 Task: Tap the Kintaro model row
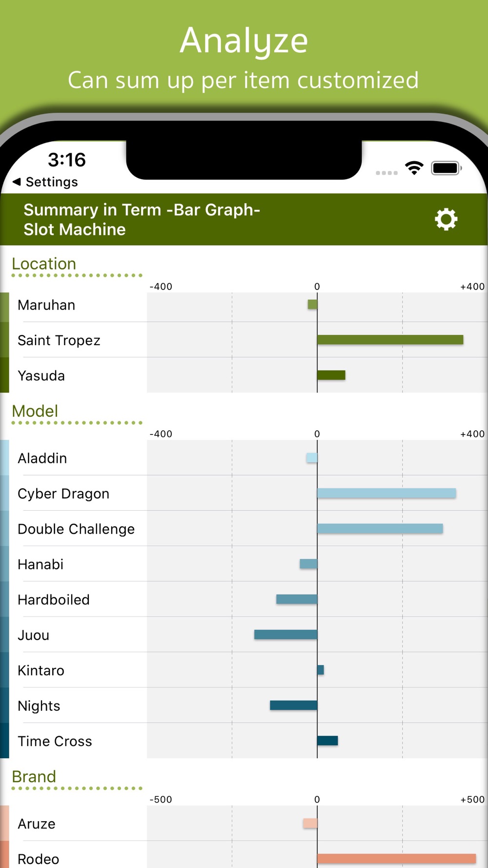point(244,670)
